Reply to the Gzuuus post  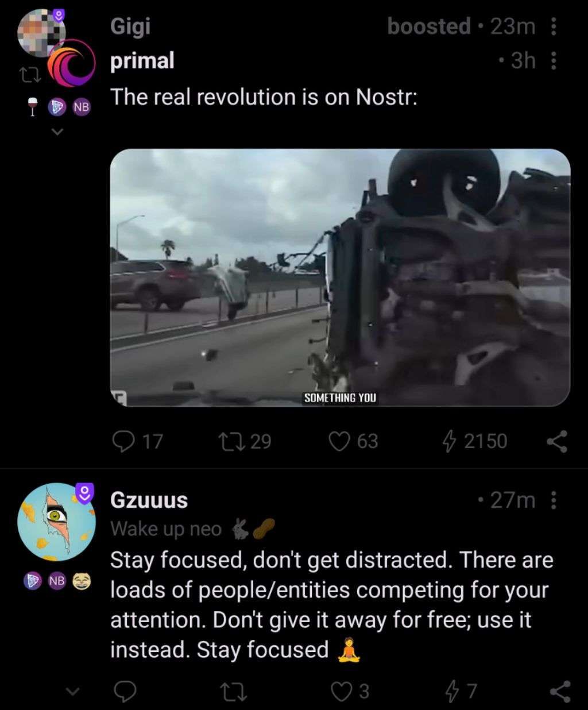pos(124,691)
